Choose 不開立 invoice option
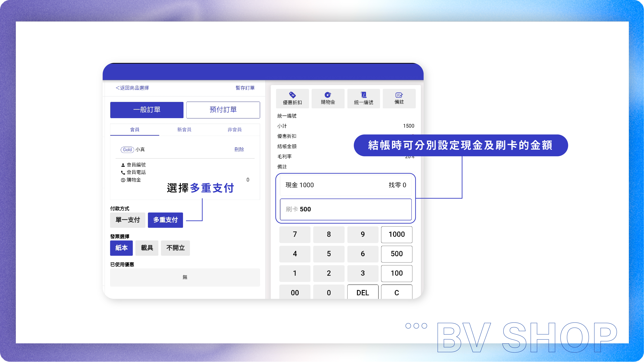The height and width of the screenshot is (362, 644). point(175,248)
